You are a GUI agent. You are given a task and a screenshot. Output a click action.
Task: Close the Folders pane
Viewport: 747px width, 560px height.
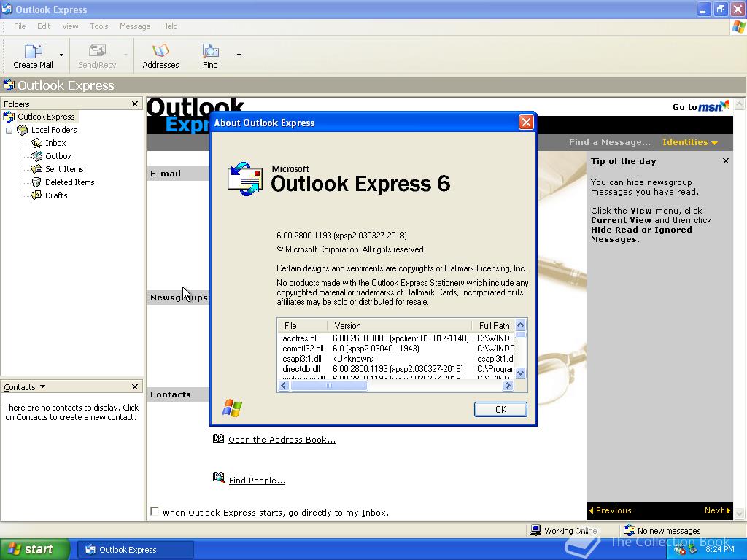tap(135, 104)
